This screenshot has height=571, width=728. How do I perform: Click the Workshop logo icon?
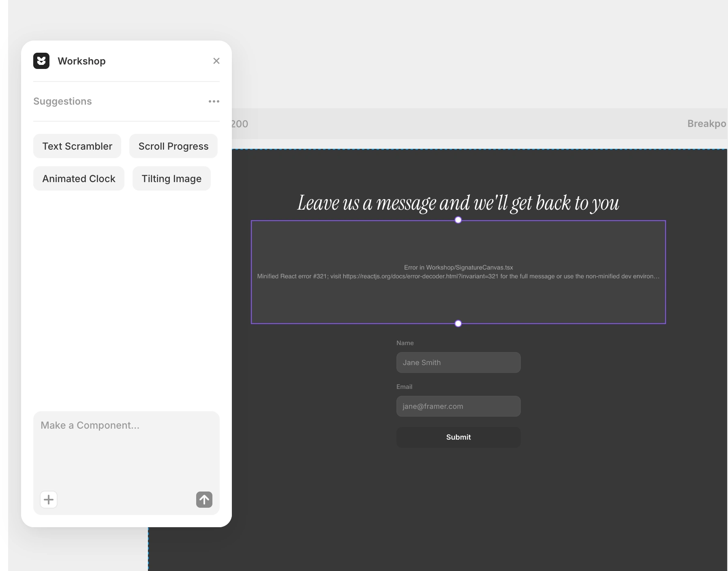point(41,61)
